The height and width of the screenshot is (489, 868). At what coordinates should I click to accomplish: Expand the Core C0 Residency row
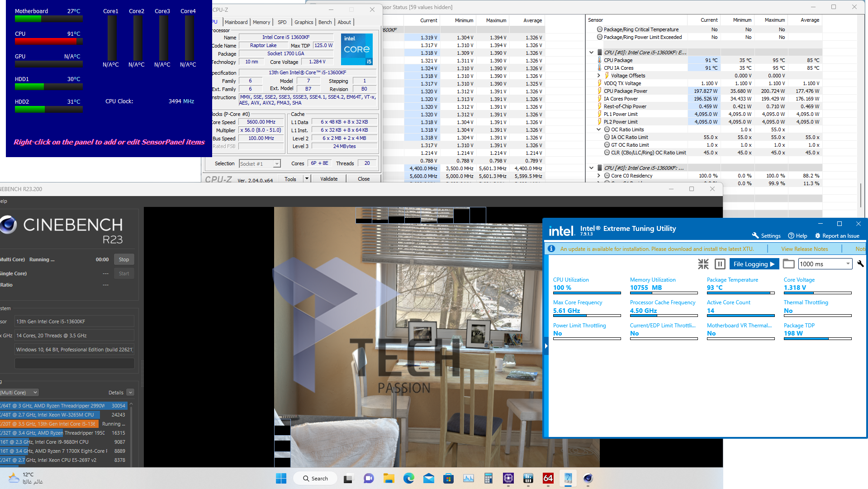coord(599,176)
